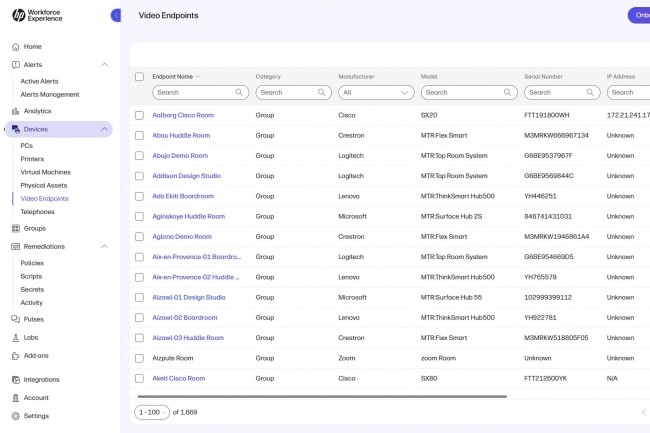Screen dimensions: 650x433
Task: Open Integrations via its sidebar icon
Action: coord(16,380)
